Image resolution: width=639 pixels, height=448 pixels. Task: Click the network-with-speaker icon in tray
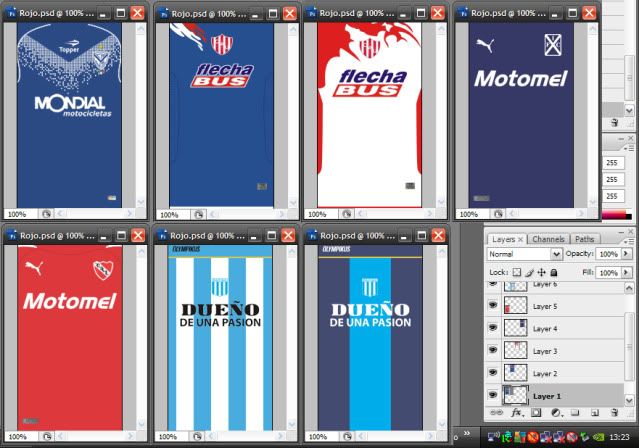pyautogui.click(x=494, y=437)
